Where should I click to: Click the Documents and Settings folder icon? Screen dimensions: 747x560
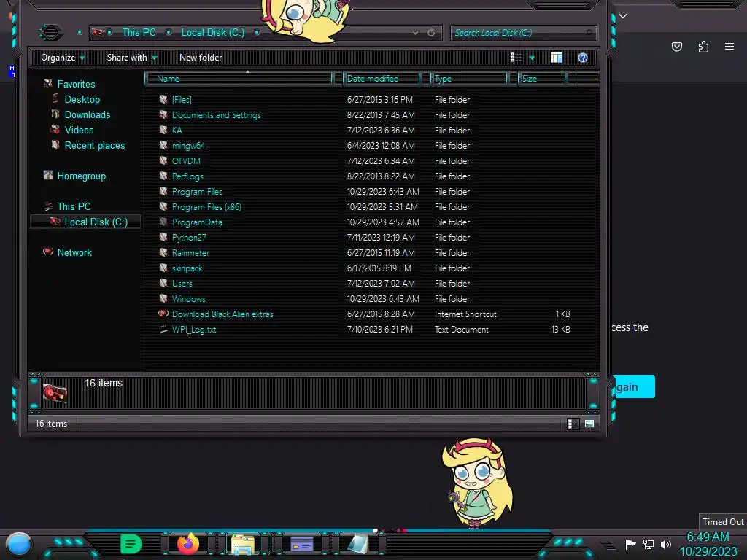tap(163, 114)
